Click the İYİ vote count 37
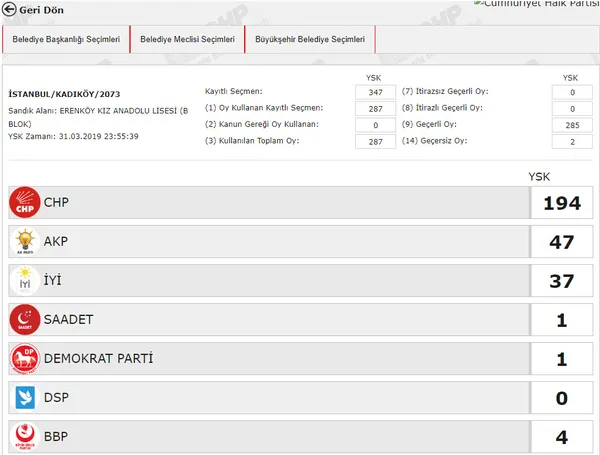The width and height of the screenshot is (600, 455). tap(561, 281)
